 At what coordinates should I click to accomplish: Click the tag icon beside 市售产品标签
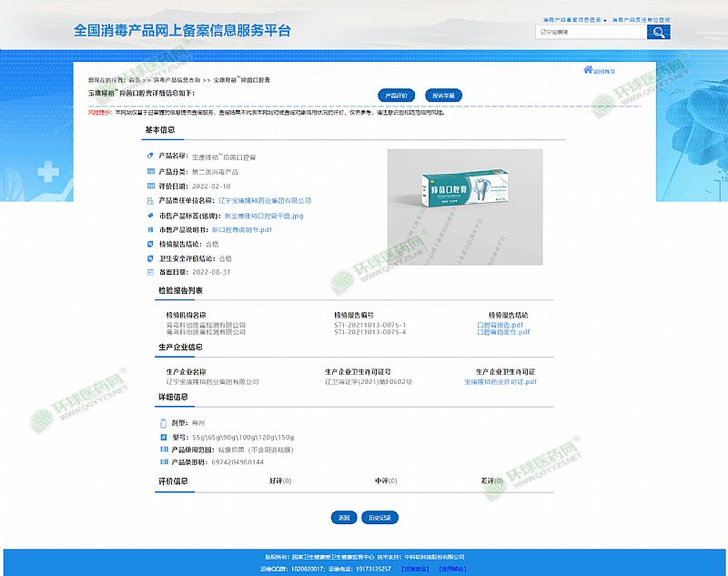click(x=151, y=216)
